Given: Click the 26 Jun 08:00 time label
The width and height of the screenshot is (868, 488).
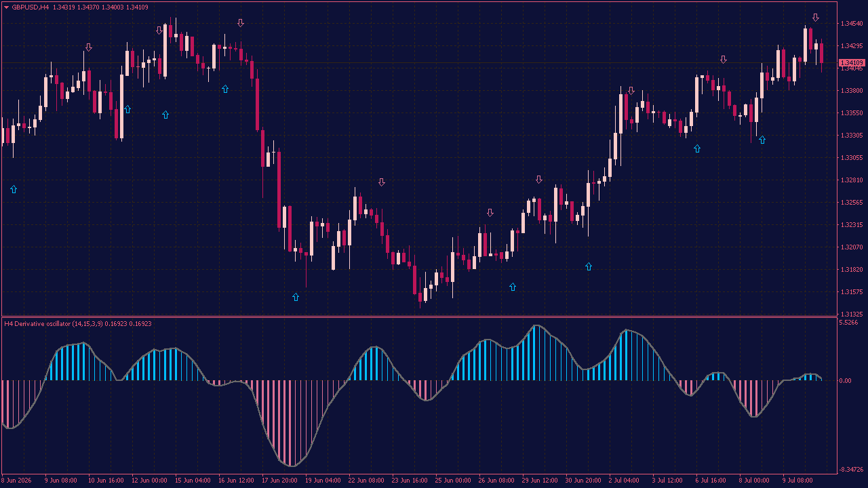Looking at the screenshot, I should point(496,481).
